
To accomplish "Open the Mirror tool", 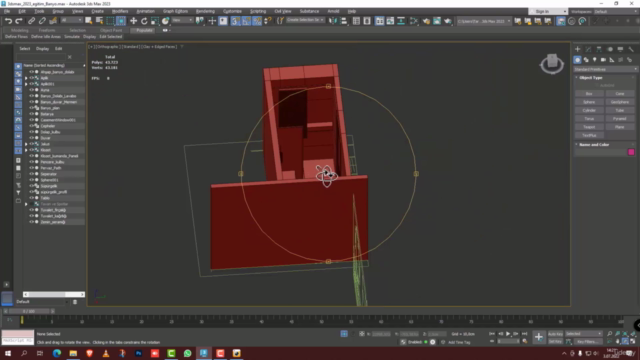I will pyautogui.click(x=333, y=21).
